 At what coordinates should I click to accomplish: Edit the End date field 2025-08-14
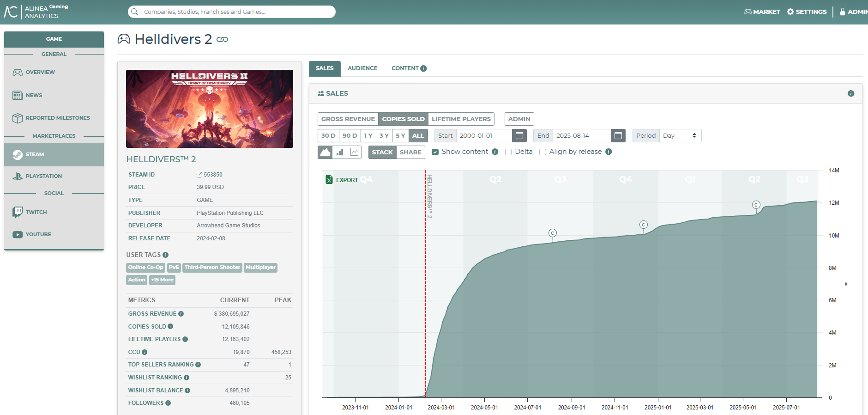click(x=582, y=135)
